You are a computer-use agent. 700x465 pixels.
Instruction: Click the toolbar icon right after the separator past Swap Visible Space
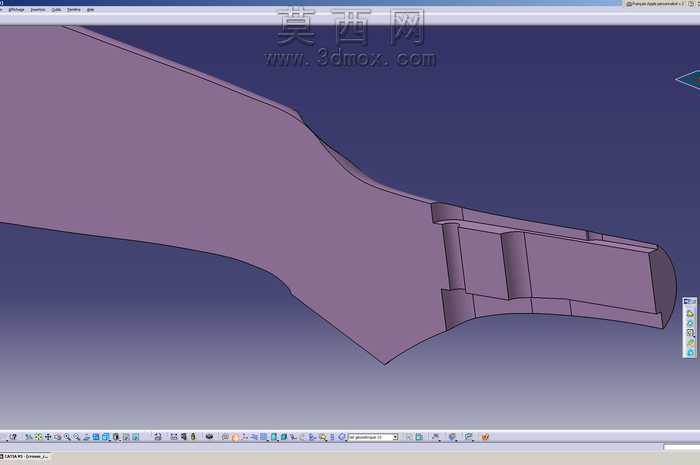click(157, 437)
